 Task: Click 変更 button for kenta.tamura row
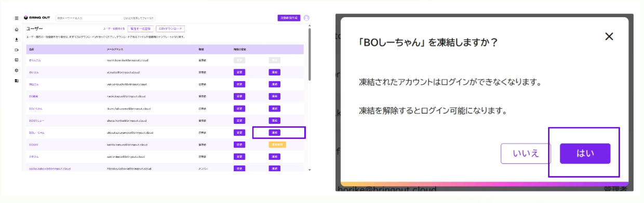(x=239, y=144)
